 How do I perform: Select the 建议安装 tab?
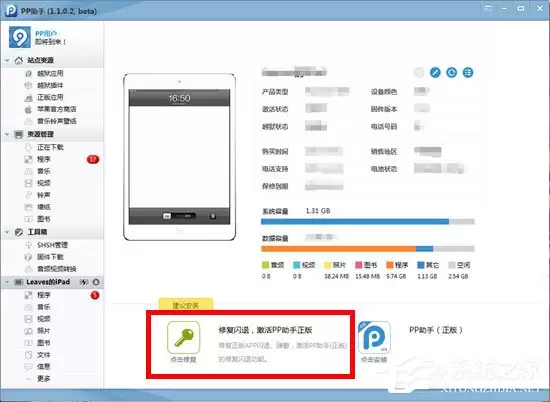click(186, 304)
